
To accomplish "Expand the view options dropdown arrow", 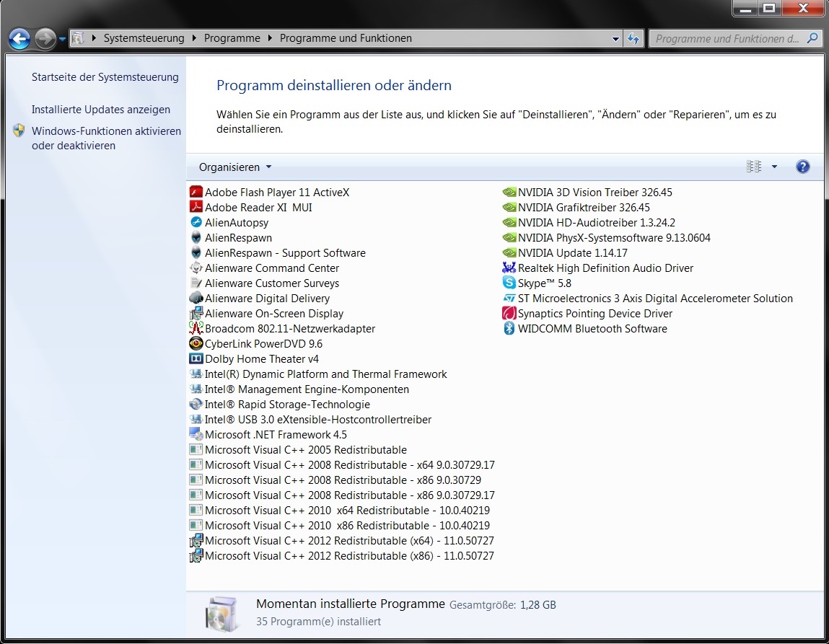I will click(775, 167).
